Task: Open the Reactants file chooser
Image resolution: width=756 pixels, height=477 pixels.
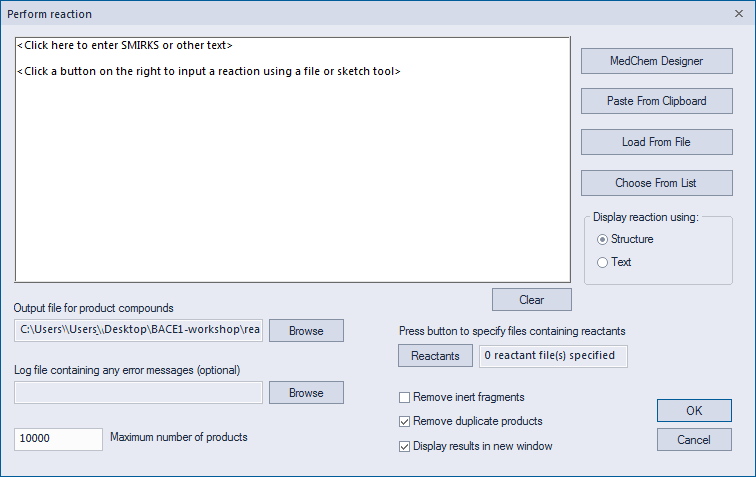Action: [435, 355]
